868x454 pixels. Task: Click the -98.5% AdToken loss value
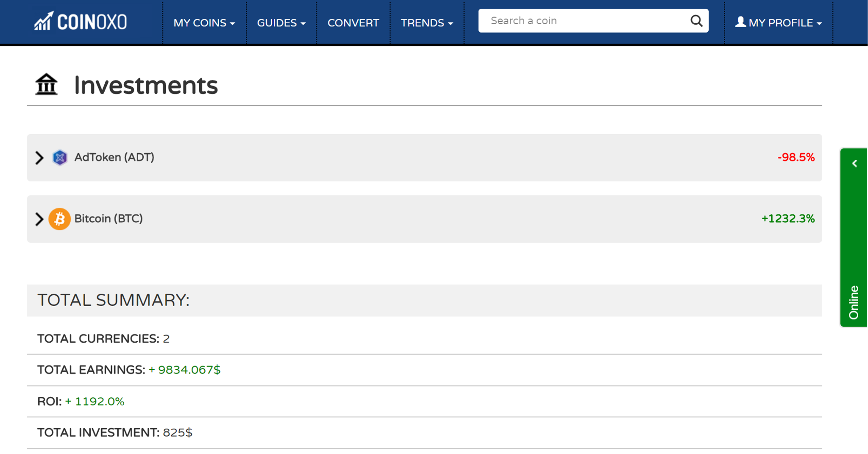796,158
